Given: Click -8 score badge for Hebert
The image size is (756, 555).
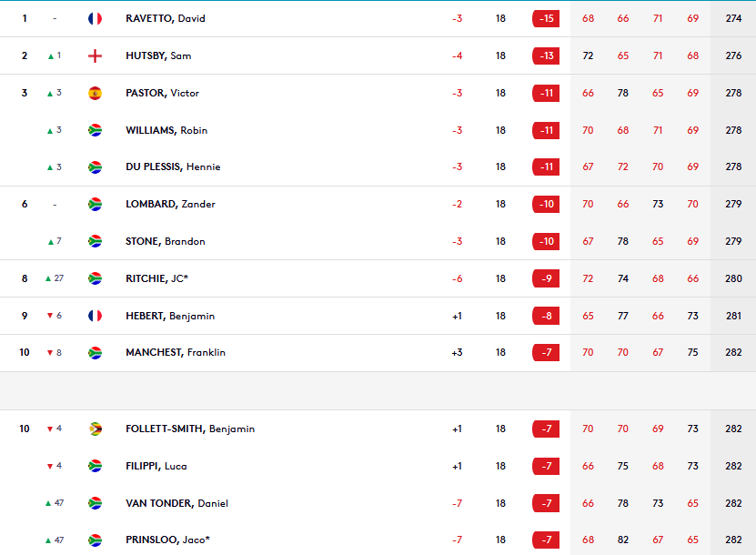Looking at the screenshot, I should 546,316.
